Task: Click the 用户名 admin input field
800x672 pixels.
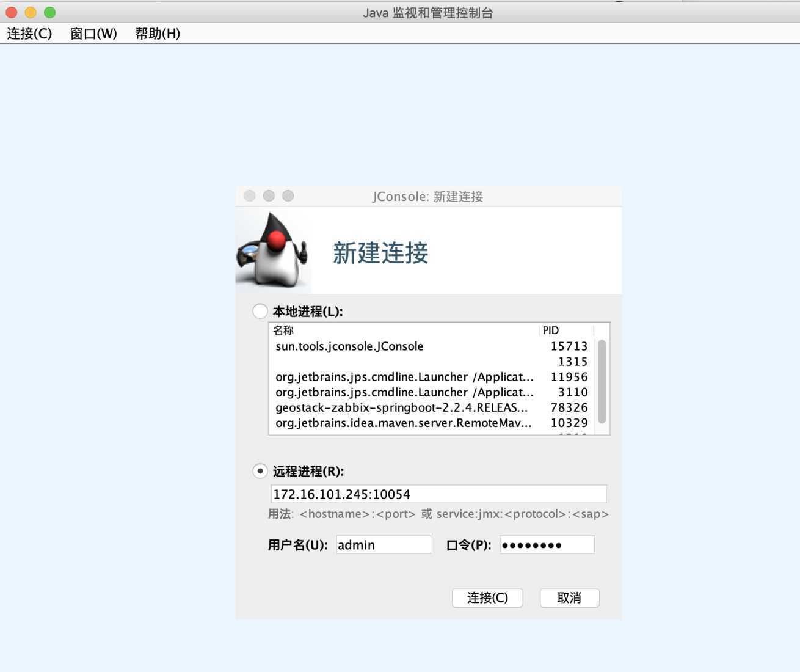Action: (384, 545)
